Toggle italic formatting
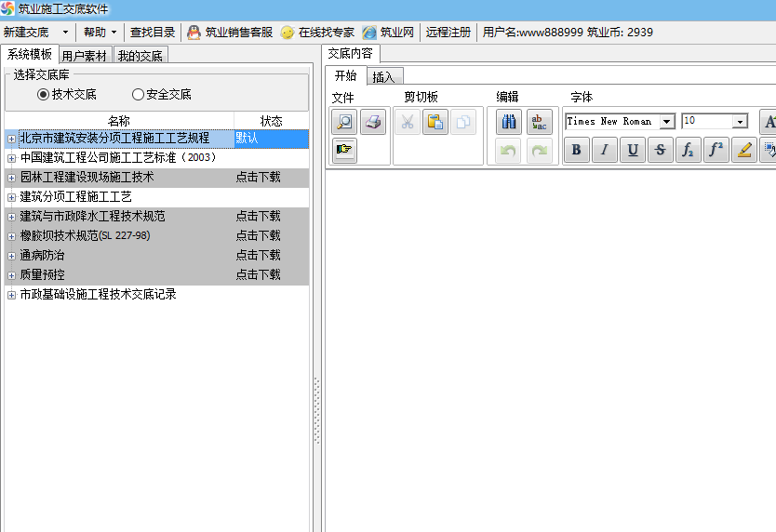This screenshot has width=776, height=532. 604,150
